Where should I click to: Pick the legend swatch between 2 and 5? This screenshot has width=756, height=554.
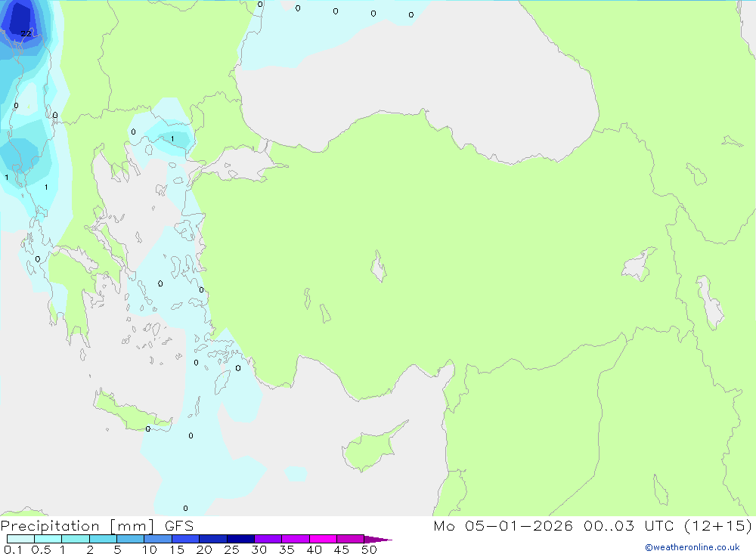[x=103, y=539]
